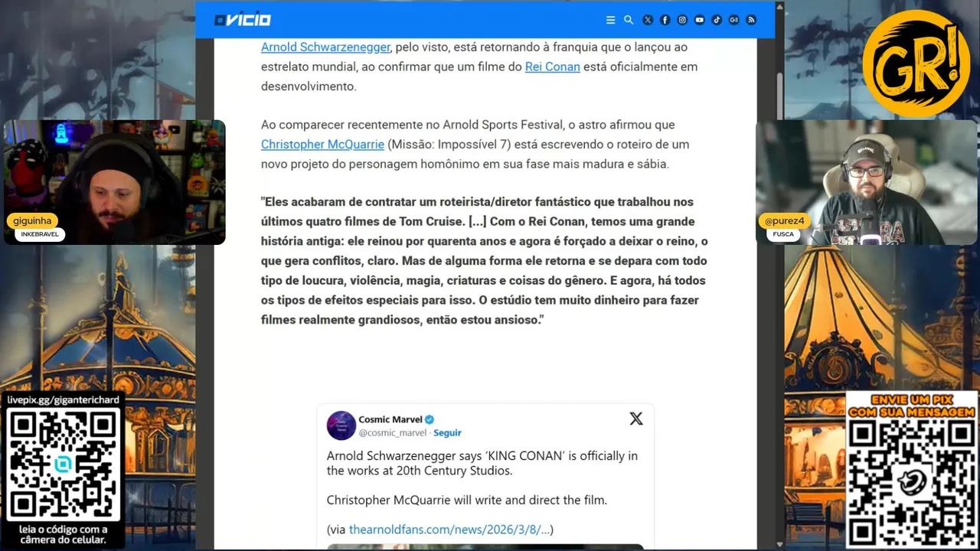
Task: Open thearnoldfans.com link in tweet
Action: point(449,530)
